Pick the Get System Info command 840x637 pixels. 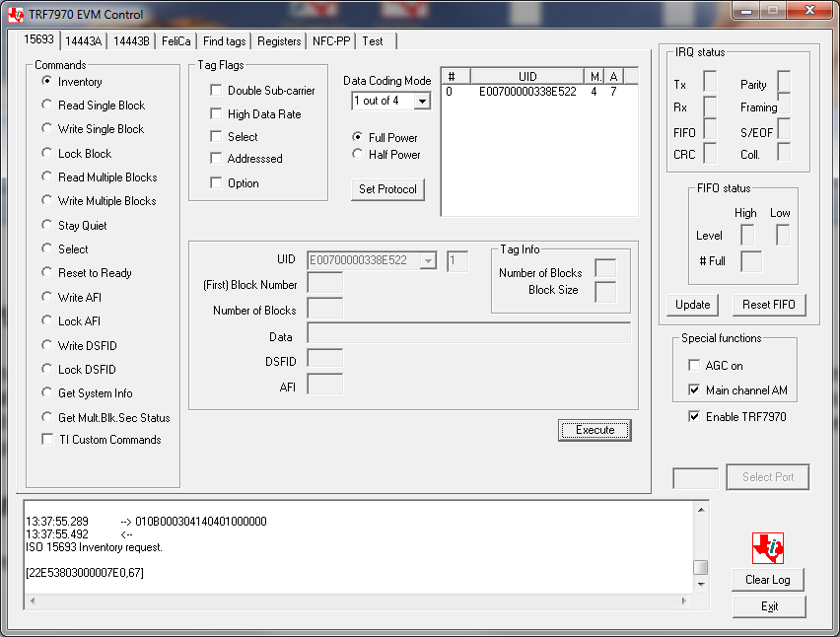47,392
